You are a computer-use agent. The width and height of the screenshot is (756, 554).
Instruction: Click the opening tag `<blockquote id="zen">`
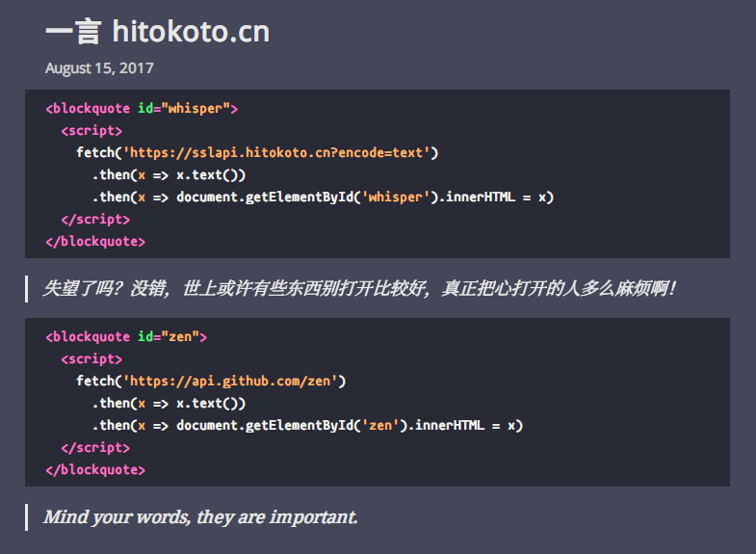tap(126, 336)
